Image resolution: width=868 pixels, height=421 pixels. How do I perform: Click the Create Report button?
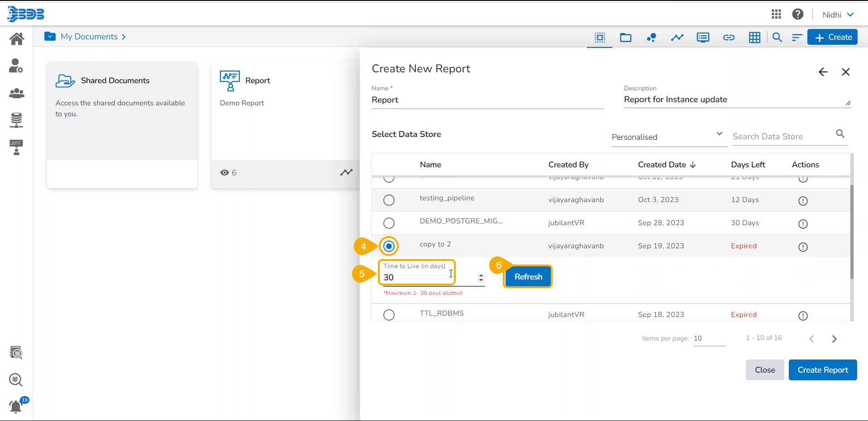[822, 370]
